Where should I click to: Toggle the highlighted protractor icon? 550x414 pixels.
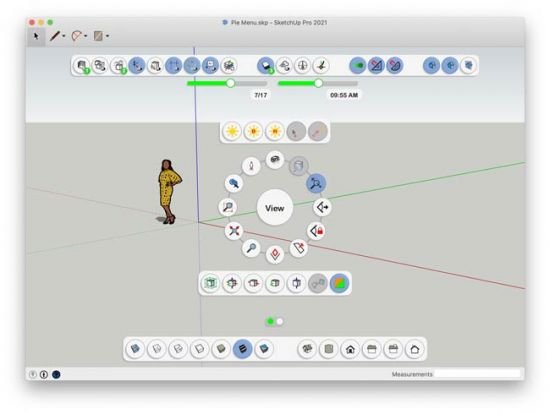coord(395,65)
